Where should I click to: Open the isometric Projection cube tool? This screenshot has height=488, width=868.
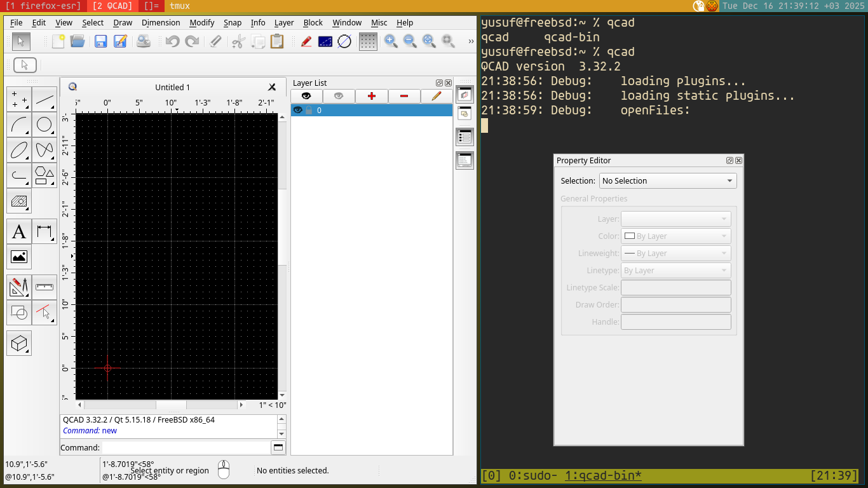tap(18, 343)
